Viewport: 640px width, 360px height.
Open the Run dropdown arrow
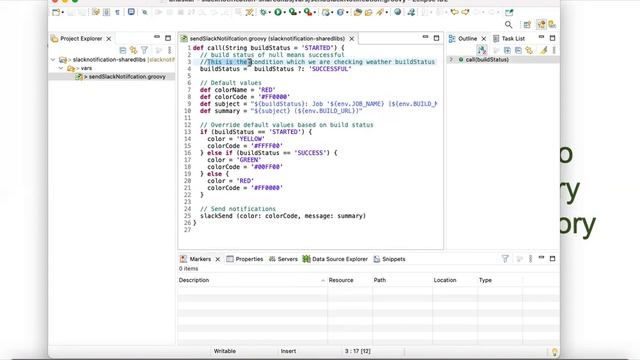click(x=284, y=13)
